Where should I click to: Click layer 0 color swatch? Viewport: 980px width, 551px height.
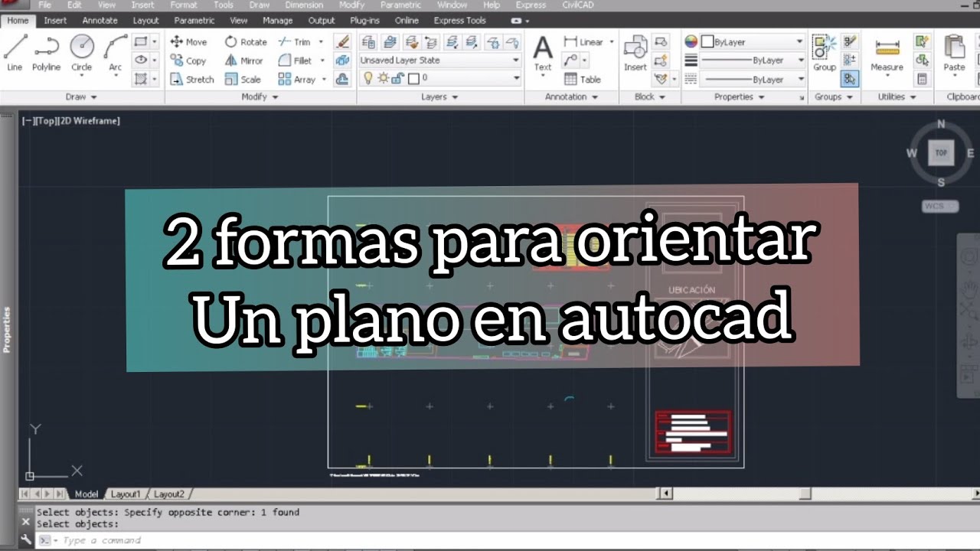[413, 78]
